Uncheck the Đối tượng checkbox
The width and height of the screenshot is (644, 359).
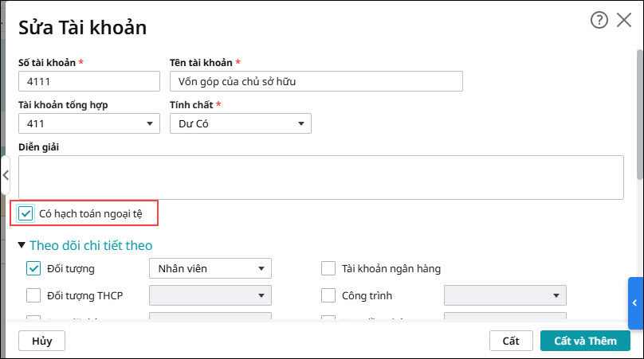pyautogui.click(x=33, y=268)
